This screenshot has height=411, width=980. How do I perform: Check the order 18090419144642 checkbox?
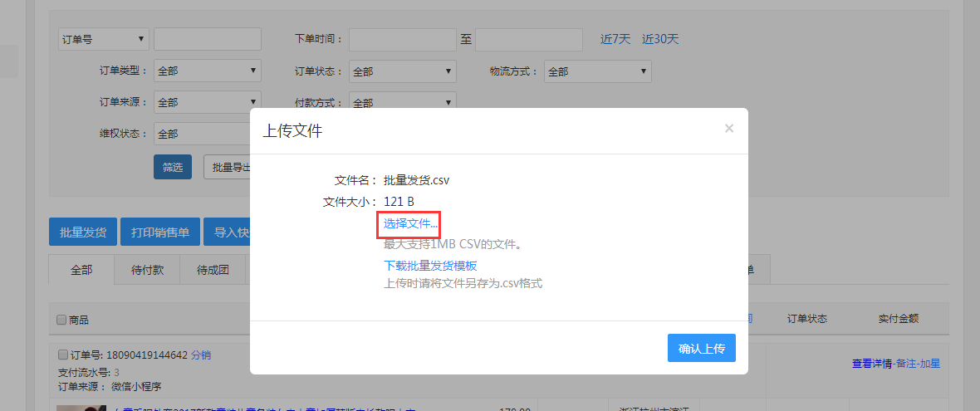click(63, 355)
